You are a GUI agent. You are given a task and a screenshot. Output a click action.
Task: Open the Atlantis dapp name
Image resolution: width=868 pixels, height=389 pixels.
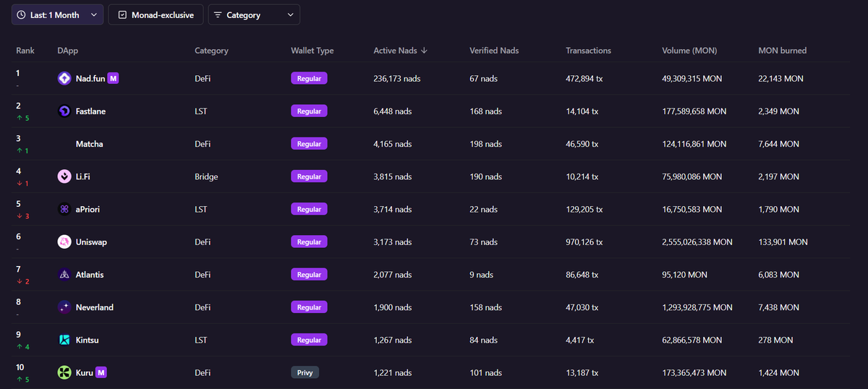point(90,275)
